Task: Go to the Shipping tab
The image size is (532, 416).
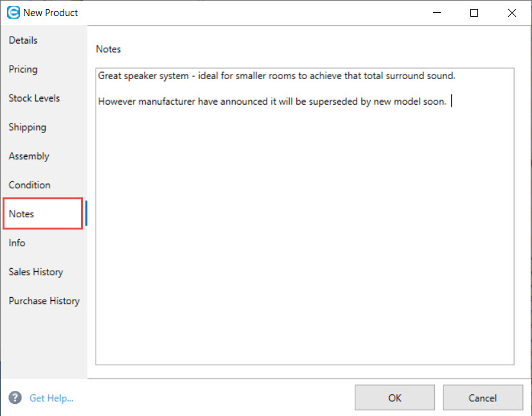Action: click(27, 127)
